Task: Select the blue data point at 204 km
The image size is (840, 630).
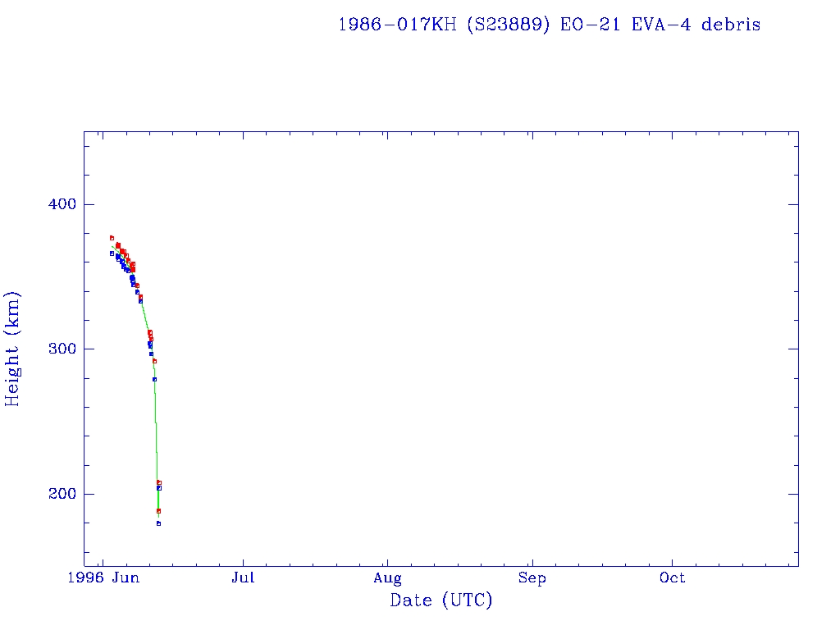Action: 159,488
